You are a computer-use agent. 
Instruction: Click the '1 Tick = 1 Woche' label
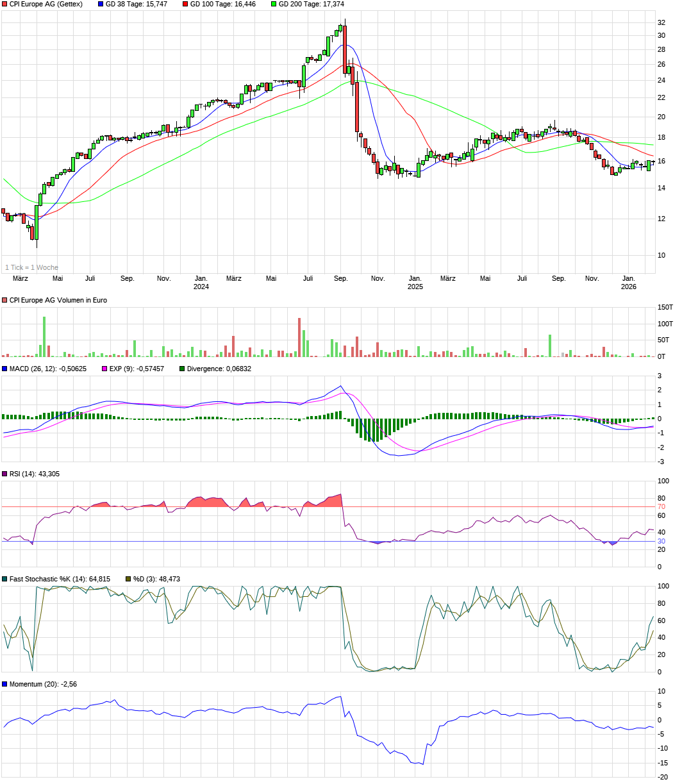[30, 267]
